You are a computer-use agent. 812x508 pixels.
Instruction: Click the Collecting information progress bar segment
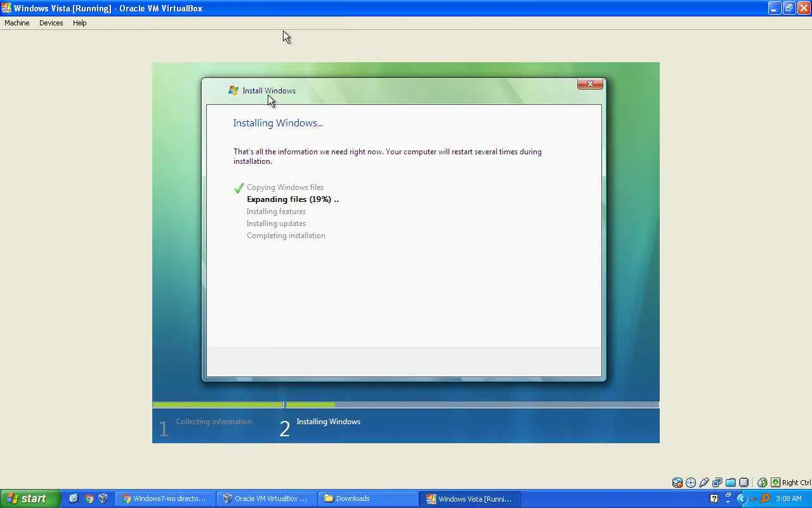tap(218, 404)
